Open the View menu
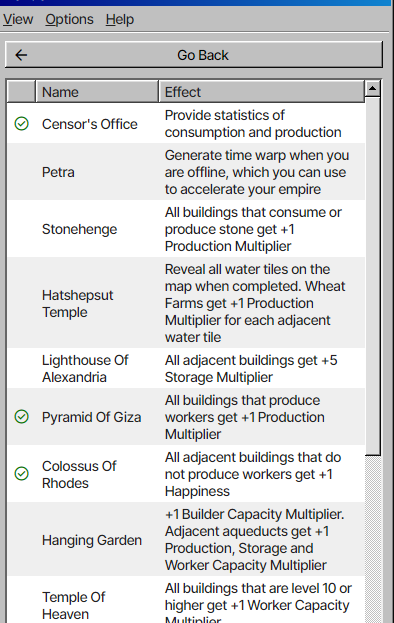The height and width of the screenshot is (623, 394). [x=18, y=19]
